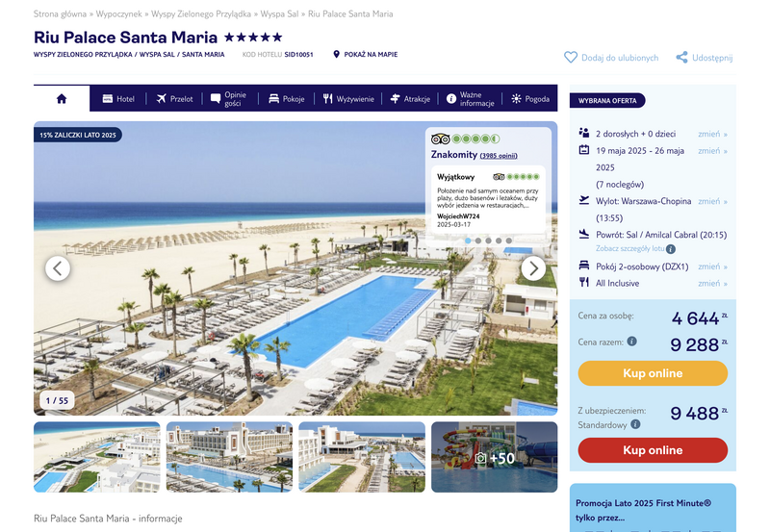This screenshot has width=770, height=532.
Task: Change meal plan zmień next to All Inclusive
Action: (x=712, y=283)
